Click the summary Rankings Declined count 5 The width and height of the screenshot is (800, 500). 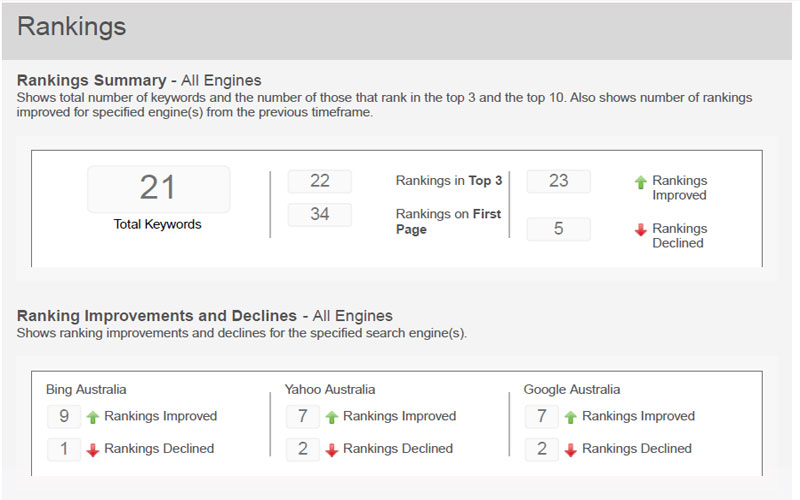coord(558,229)
